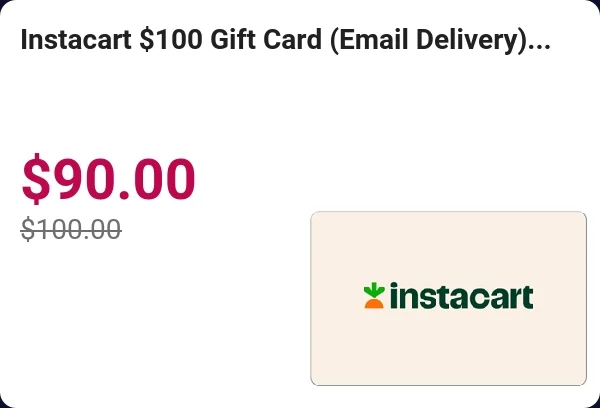Viewport: 600px width, 408px height.
Task: Click the $90.00 sale price
Action: (x=108, y=179)
